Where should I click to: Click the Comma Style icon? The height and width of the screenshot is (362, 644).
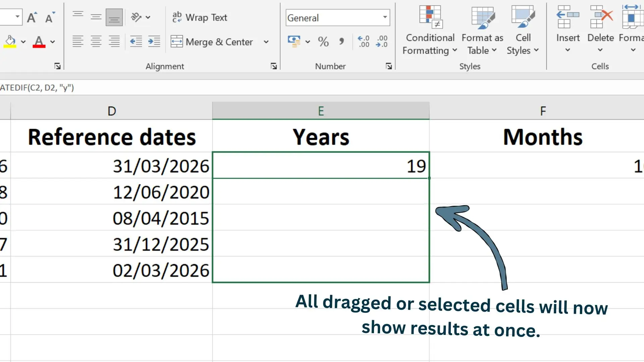click(342, 42)
